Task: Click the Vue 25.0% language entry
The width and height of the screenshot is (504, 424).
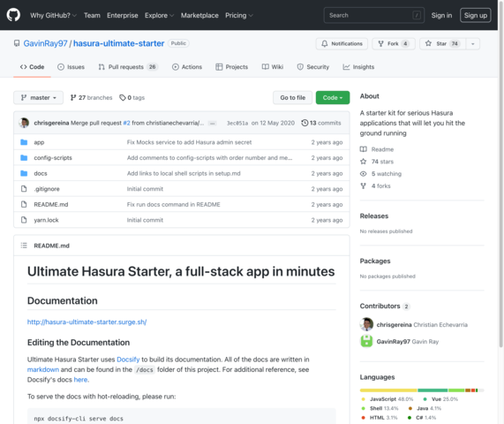Action: pos(440,399)
